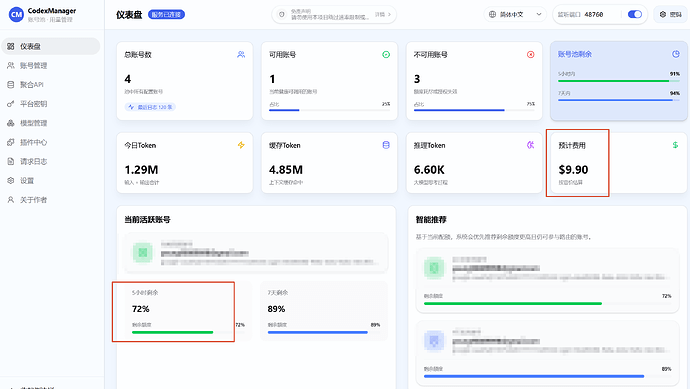Viewport: 690px width, 389px height.
Task: Click the users icon on 总账号数 card
Action: (241, 55)
